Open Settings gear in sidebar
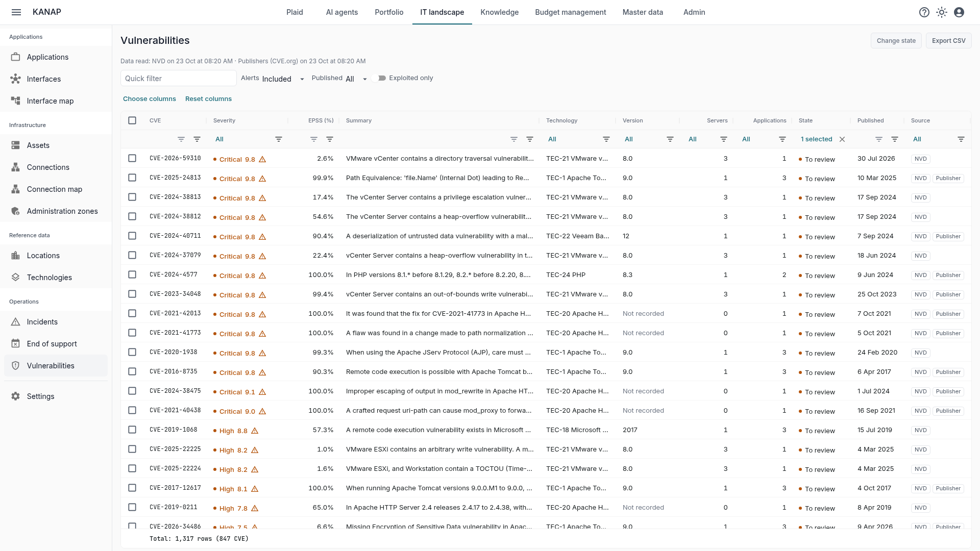The height and width of the screenshot is (551, 980). coord(56,396)
